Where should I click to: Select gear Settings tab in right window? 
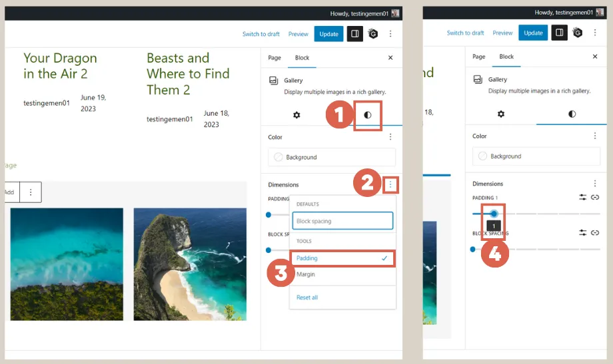point(501,114)
